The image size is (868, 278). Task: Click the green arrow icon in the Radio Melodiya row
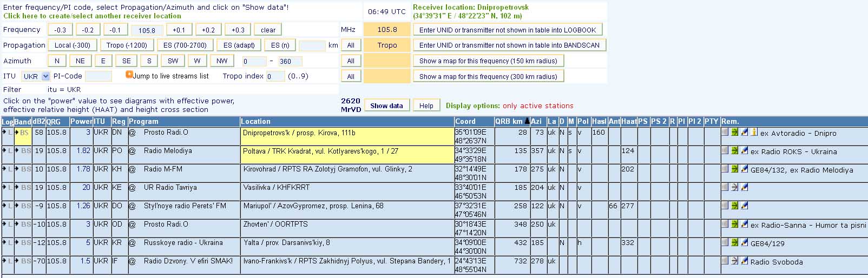tap(734, 150)
